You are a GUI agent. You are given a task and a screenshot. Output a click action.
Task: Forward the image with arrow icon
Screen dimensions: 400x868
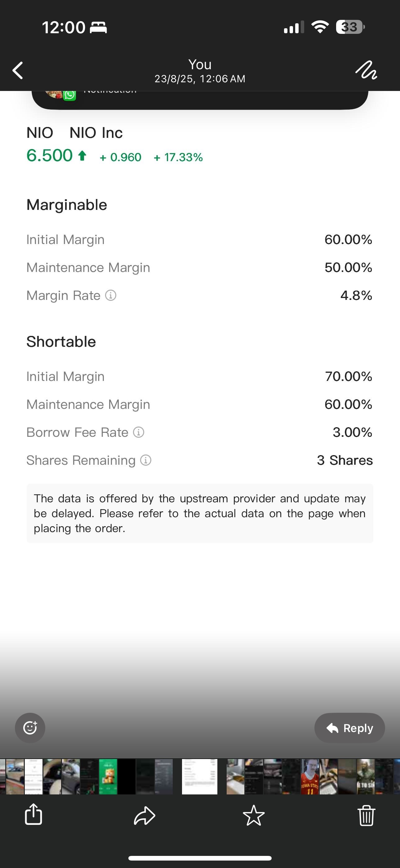click(x=144, y=816)
